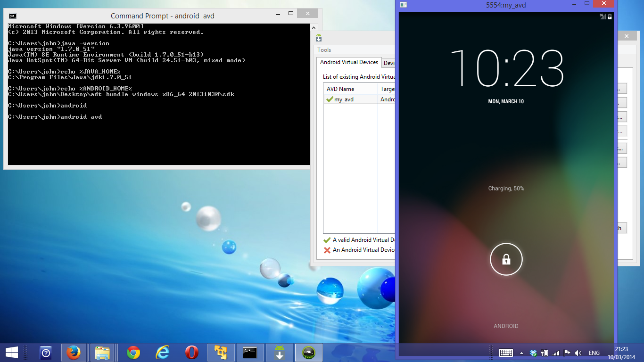This screenshot has height=362, width=644.
Task: Switch to Command Prompt taskbar button
Action: coord(250,353)
